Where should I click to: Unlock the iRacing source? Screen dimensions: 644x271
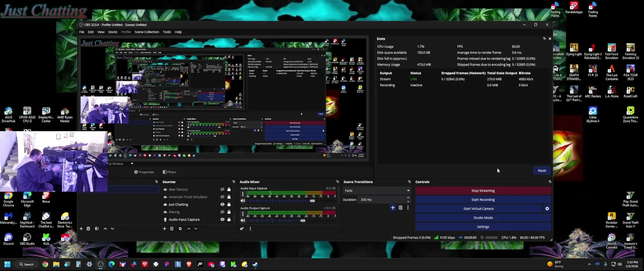click(x=229, y=212)
